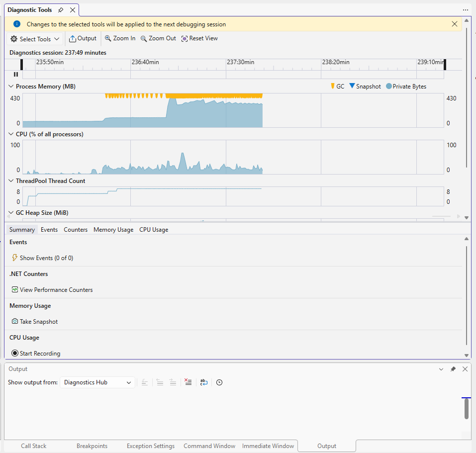Pause the diagnostics timeline graph
The height and width of the screenshot is (453, 476).
coord(16,74)
